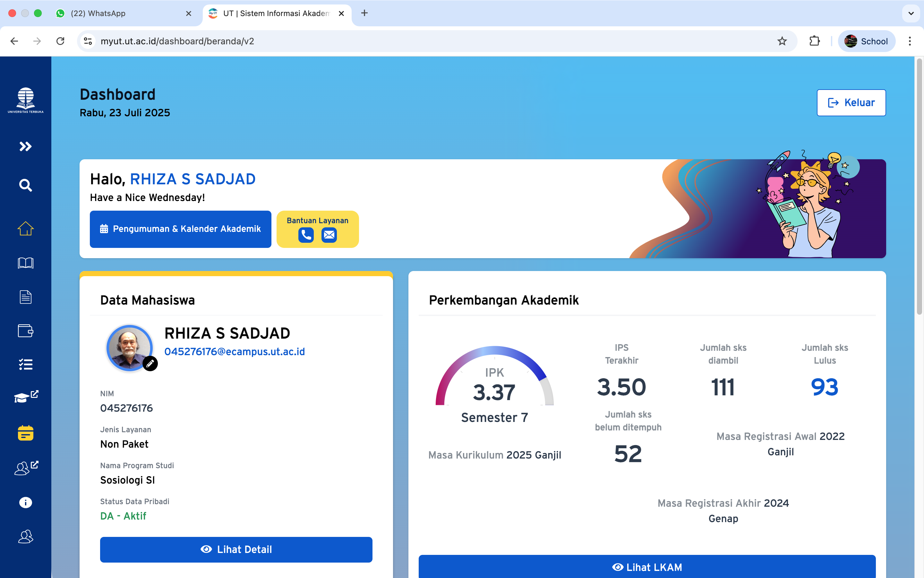Open the sidebar search icon
This screenshot has height=578, width=924.
[26, 185]
